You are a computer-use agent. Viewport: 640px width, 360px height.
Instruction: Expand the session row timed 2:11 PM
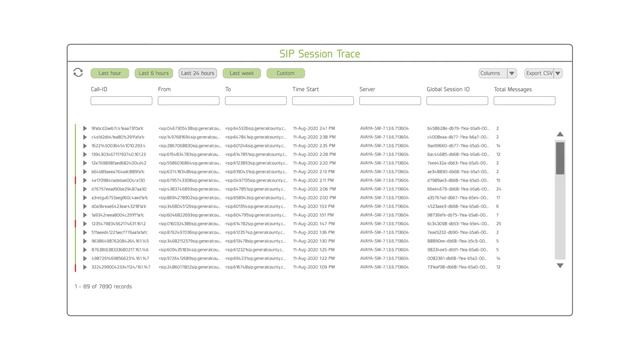(x=85, y=180)
